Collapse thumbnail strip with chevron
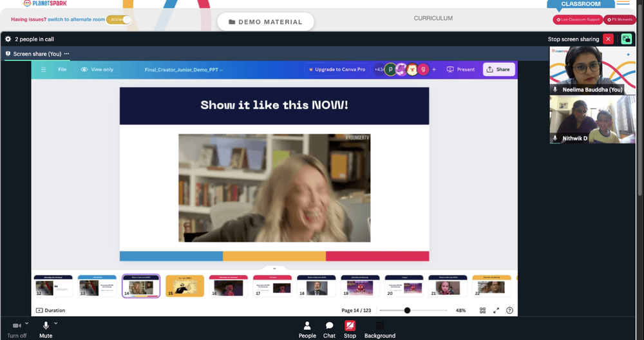 pyautogui.click(x=274, y=269)
